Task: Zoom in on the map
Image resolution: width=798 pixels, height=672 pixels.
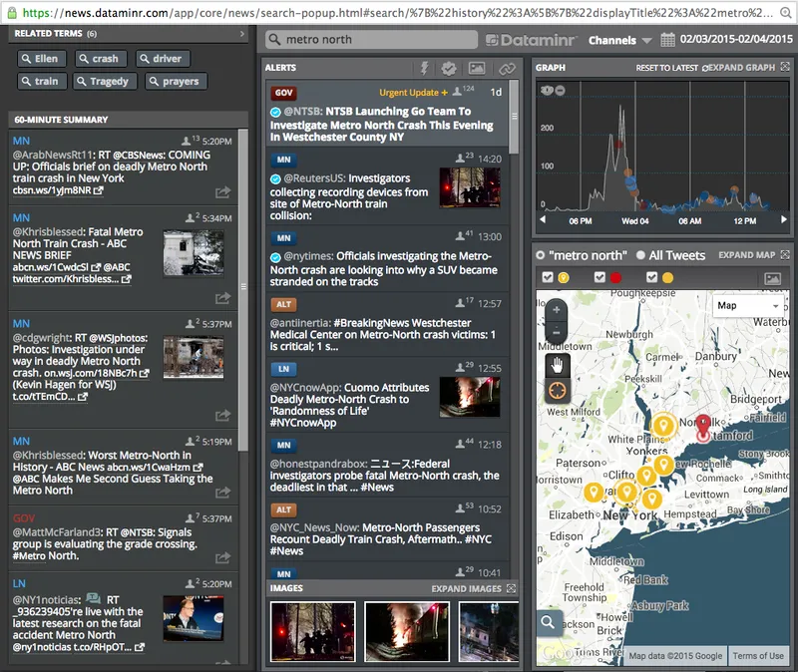Action: click(x=557, y=309)
